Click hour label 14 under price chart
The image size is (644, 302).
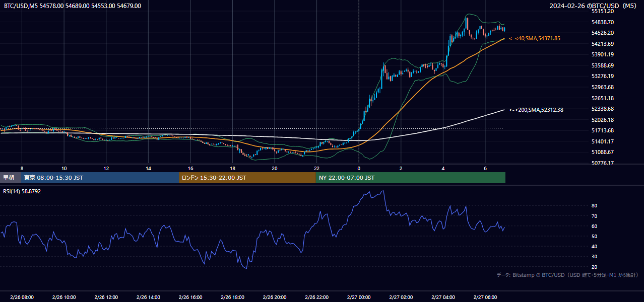[x=148, y=168]
